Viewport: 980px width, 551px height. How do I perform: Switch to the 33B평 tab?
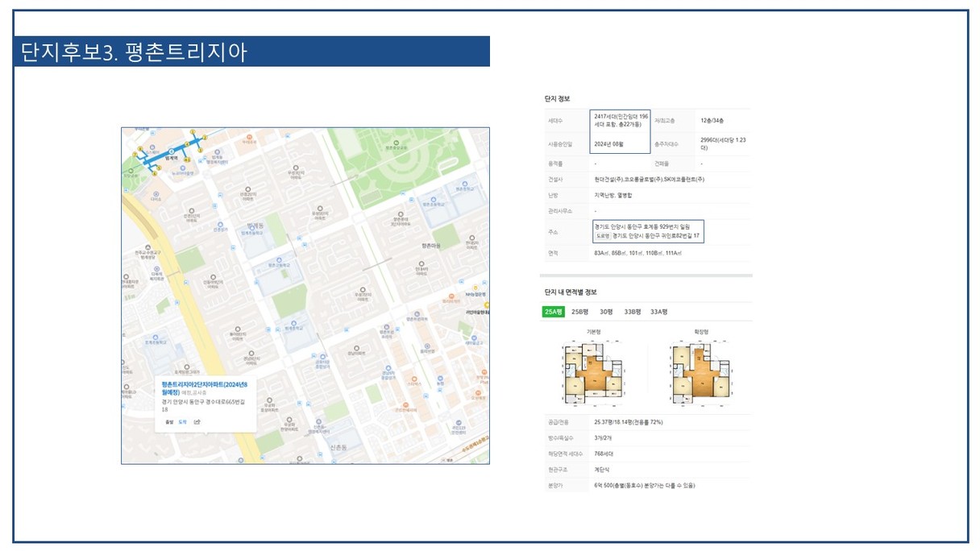tap(633, 312)
